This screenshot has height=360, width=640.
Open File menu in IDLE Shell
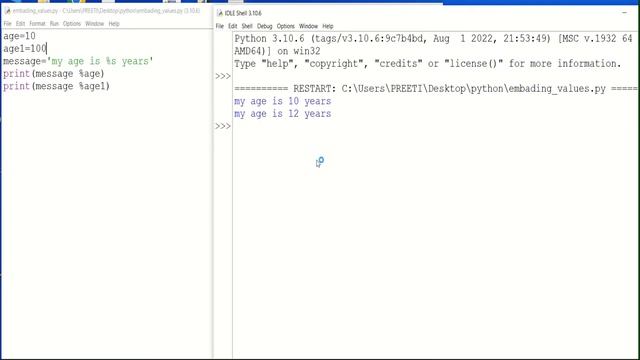pyautogui.click(x=220, y=26)
